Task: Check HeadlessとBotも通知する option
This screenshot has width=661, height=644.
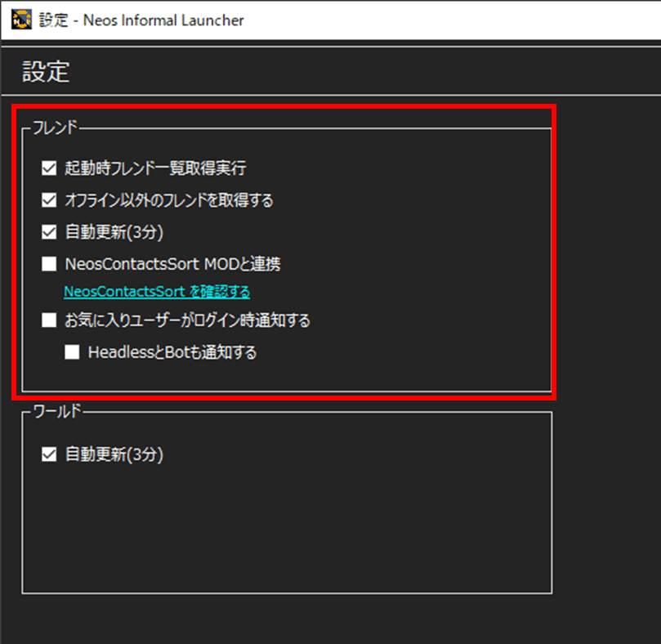Action: pos(72,352)
